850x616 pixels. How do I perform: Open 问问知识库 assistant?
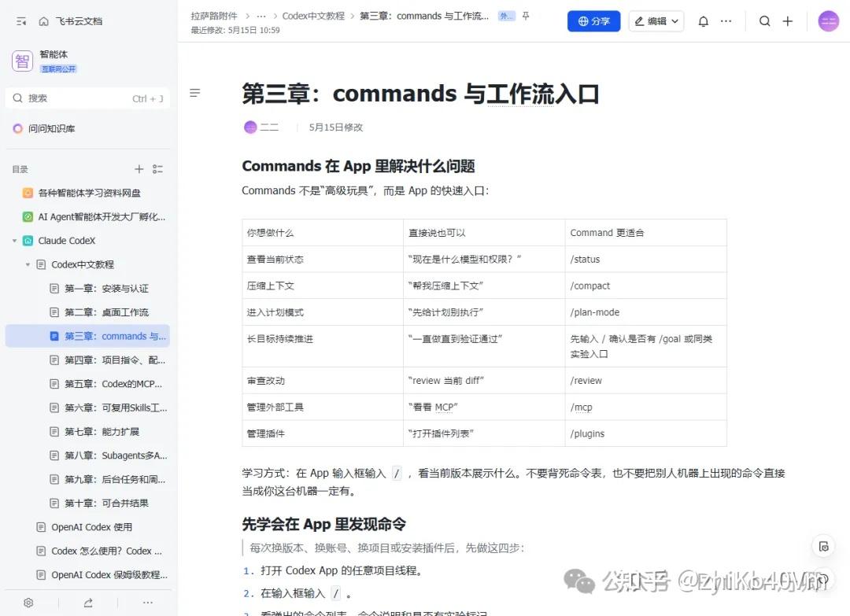[44, 128]
